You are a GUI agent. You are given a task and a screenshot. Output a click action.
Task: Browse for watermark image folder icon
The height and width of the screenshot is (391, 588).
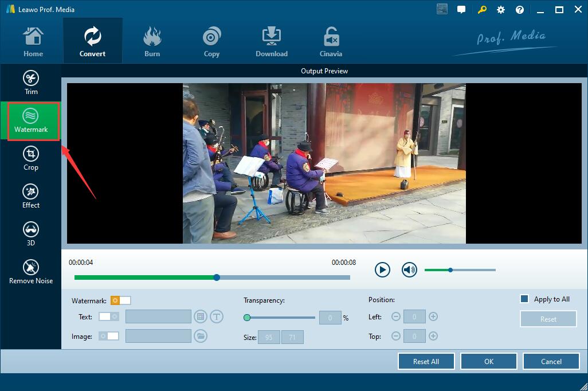(x=201, y=336)
